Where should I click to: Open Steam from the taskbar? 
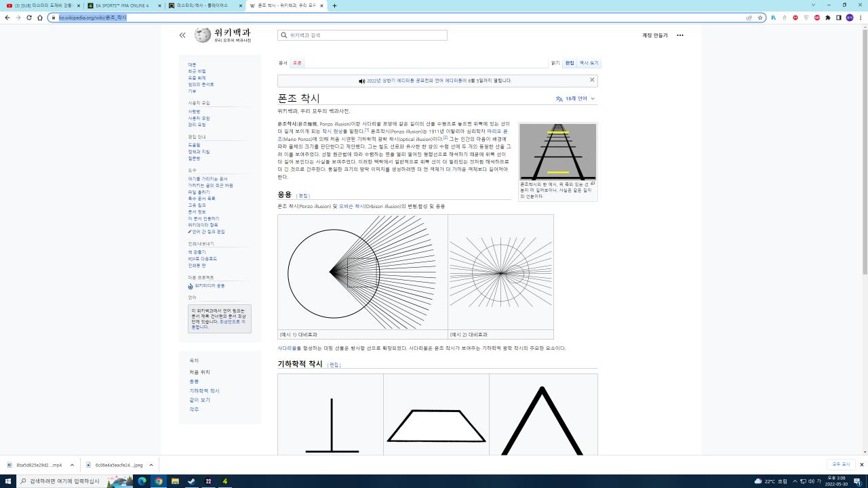191,481
